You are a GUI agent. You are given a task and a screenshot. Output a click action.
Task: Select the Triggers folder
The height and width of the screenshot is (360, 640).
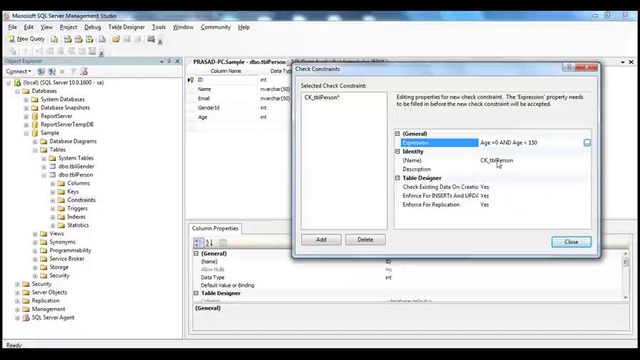point(77,208)
